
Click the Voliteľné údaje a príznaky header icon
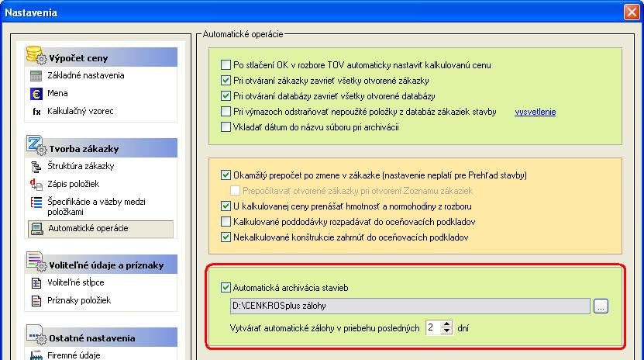[36, 261]
